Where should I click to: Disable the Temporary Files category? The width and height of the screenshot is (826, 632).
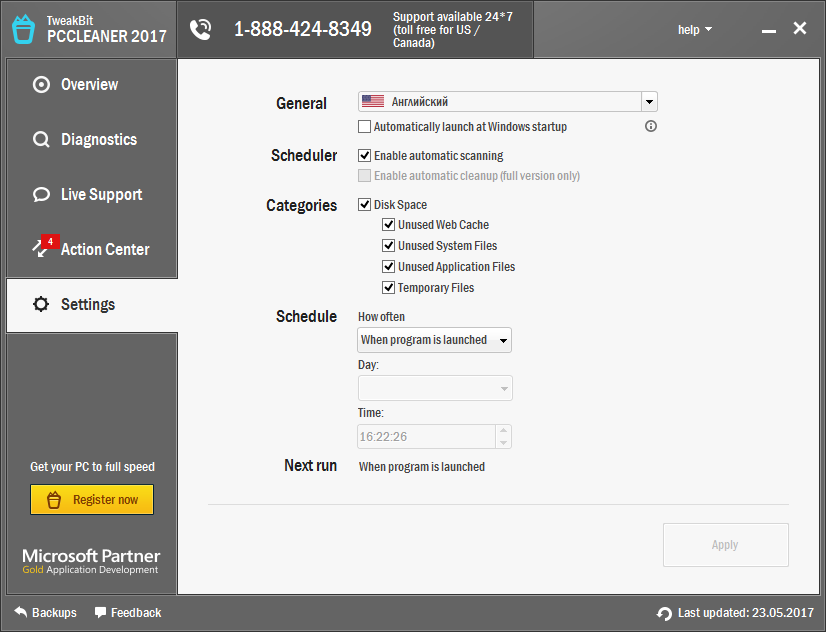click(x=388, y=287)
